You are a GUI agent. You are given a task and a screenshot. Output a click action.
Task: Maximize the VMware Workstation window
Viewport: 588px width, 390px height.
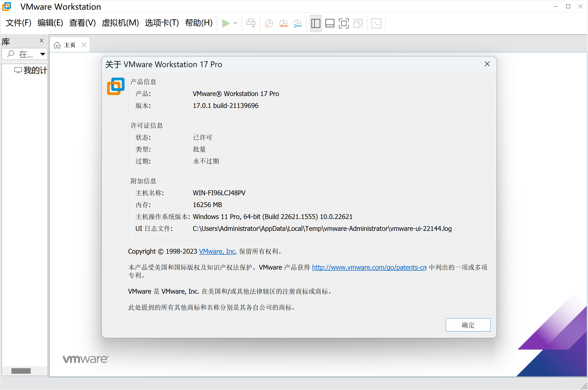[x=568, y=7]
